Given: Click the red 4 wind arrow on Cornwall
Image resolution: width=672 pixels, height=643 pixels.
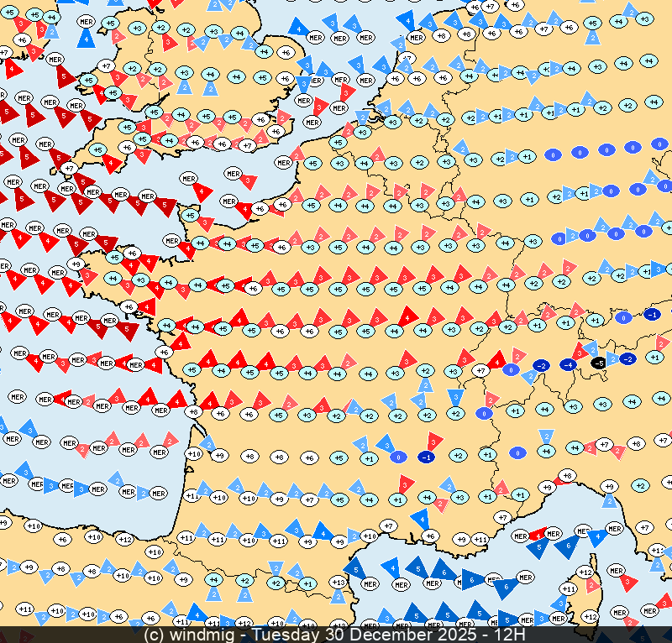Looking at the screenshot, I should click(113, 163).
